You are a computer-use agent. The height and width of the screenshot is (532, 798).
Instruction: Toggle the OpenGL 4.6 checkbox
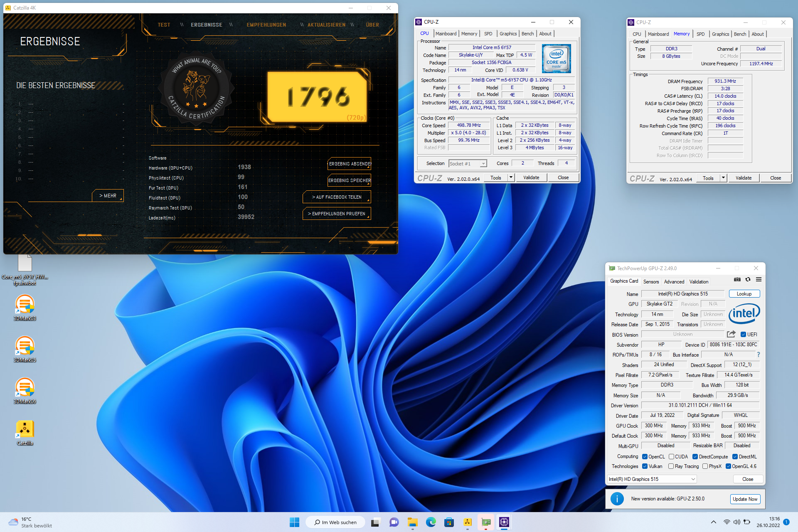(x=728, y=466)
